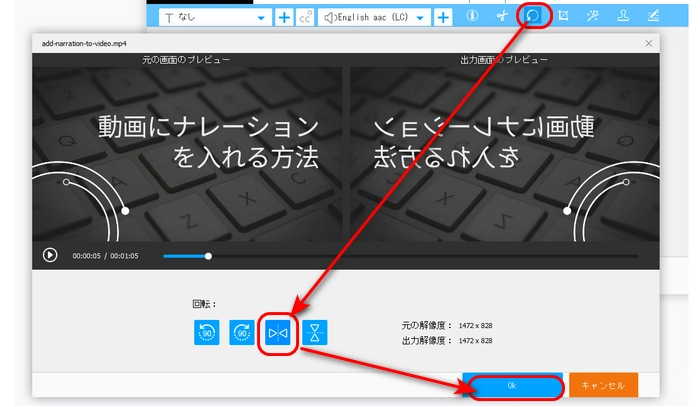Open the crop tool in toolbar
This screenshot has height=407, width=700.
(563, 17)
